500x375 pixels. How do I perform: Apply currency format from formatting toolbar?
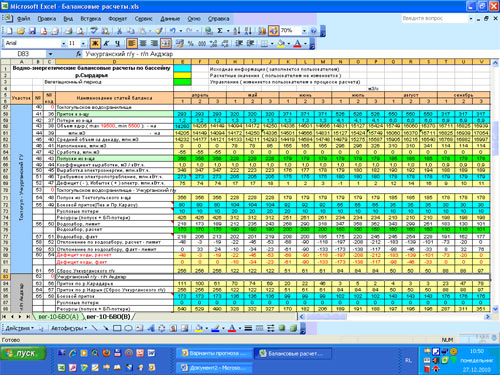point(179,43)
